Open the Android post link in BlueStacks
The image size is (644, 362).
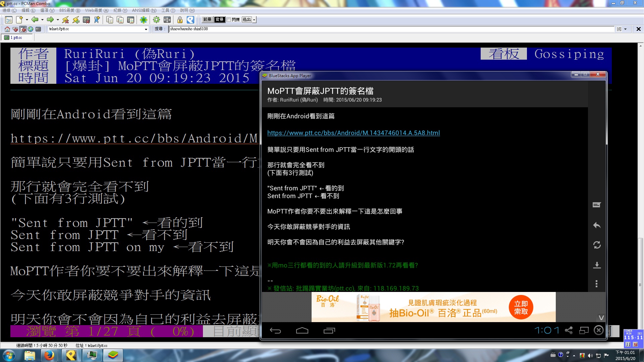[354, 133]
